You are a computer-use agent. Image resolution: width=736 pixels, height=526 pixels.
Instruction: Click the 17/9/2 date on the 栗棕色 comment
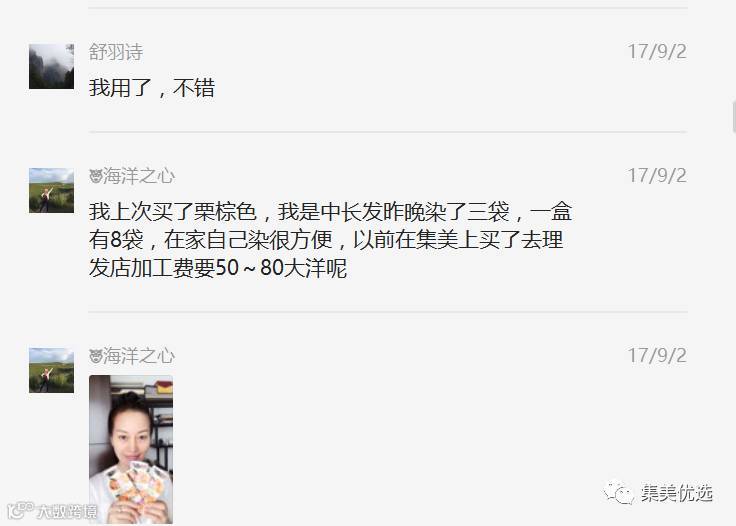click(x=657, y=175)
